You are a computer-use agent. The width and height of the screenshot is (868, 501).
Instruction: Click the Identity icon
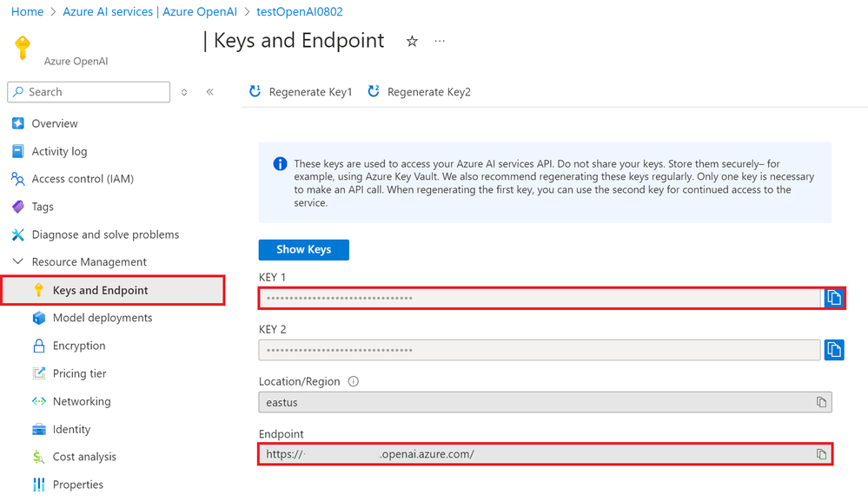(x=39, y=429)
